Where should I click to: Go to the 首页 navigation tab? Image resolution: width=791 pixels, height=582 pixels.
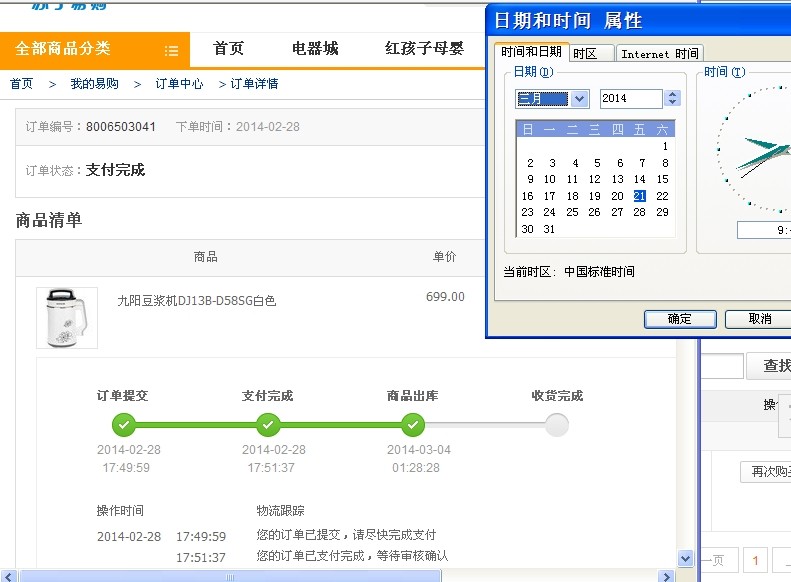(x=228, y=48)
